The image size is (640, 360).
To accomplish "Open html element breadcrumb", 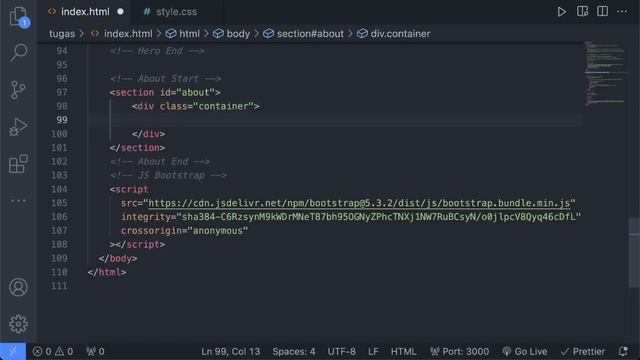I will pos(189,34).
